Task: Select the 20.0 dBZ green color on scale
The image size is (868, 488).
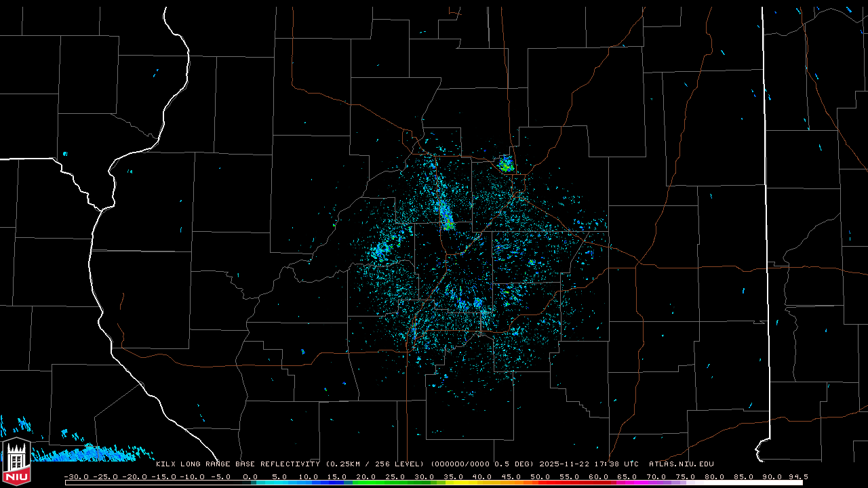Action: [366, 483]
